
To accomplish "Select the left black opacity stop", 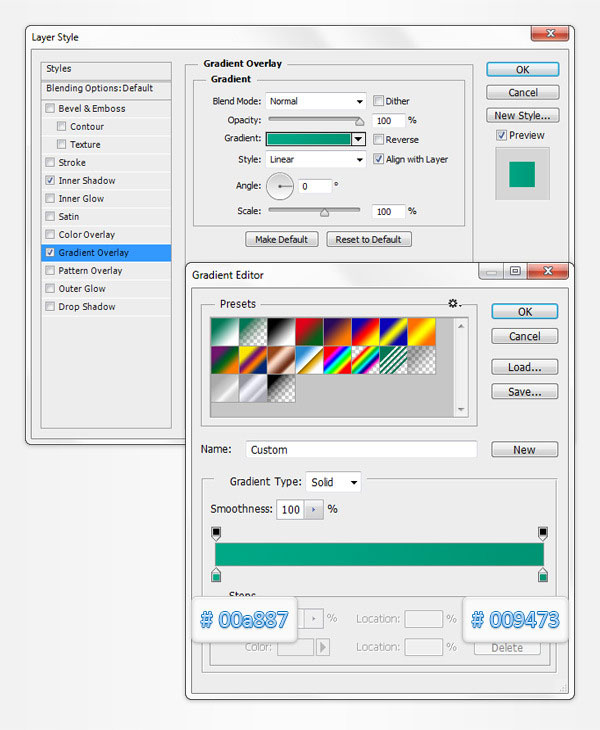I will tap(216, 533).
